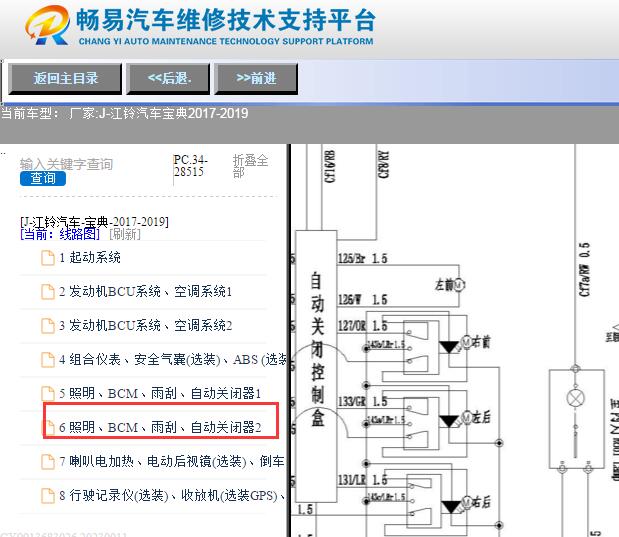Click document icon beside 自动关闭器1 entry
The width and height of the screenshot is (619, 537).
[x=48, y=394]
